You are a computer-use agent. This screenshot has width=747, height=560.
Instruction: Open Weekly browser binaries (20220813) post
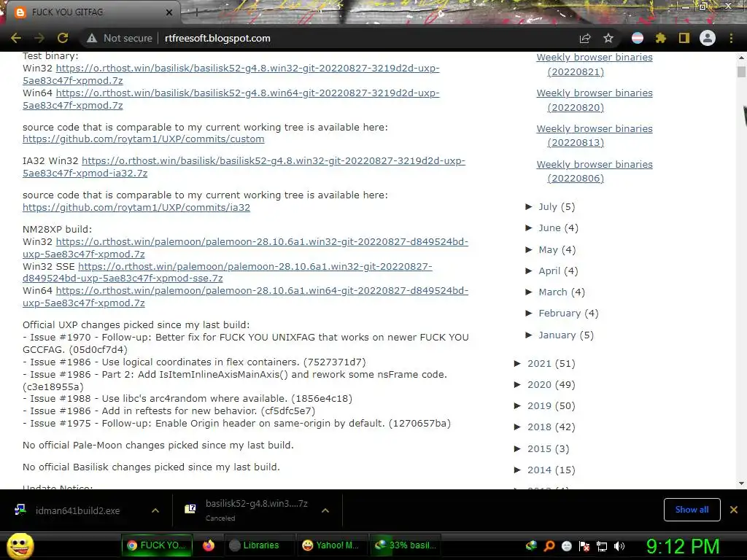pyautogui.click(x=595, y=135)
